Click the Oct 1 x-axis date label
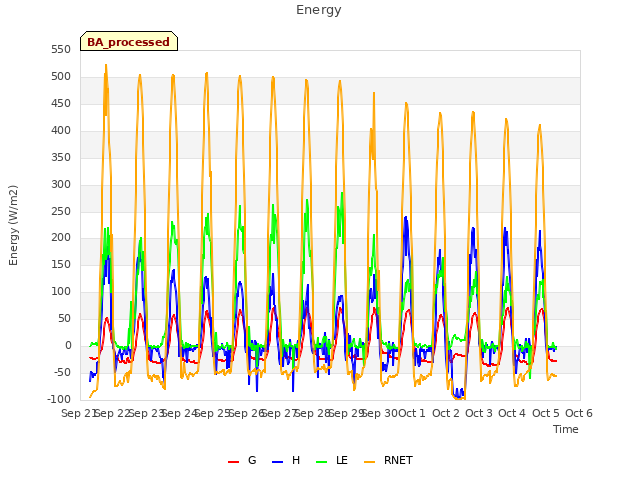 pyautogui.click(x=412, y=413)
